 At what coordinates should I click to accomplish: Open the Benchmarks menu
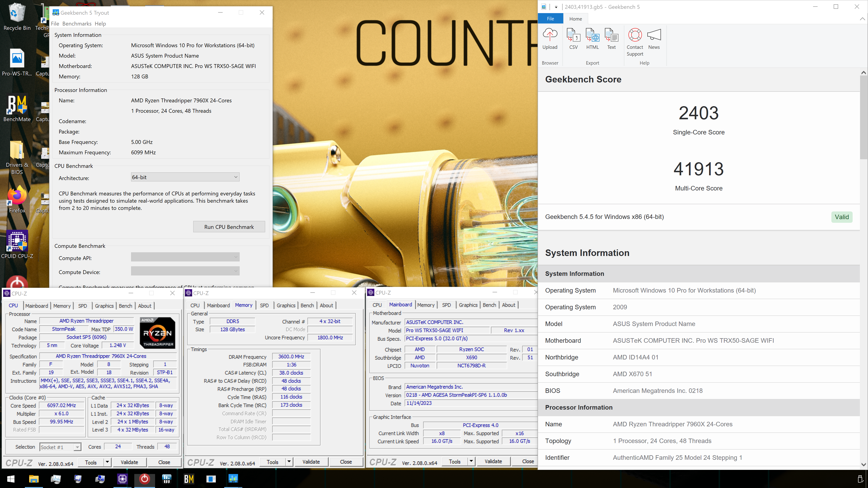[77, 23]
